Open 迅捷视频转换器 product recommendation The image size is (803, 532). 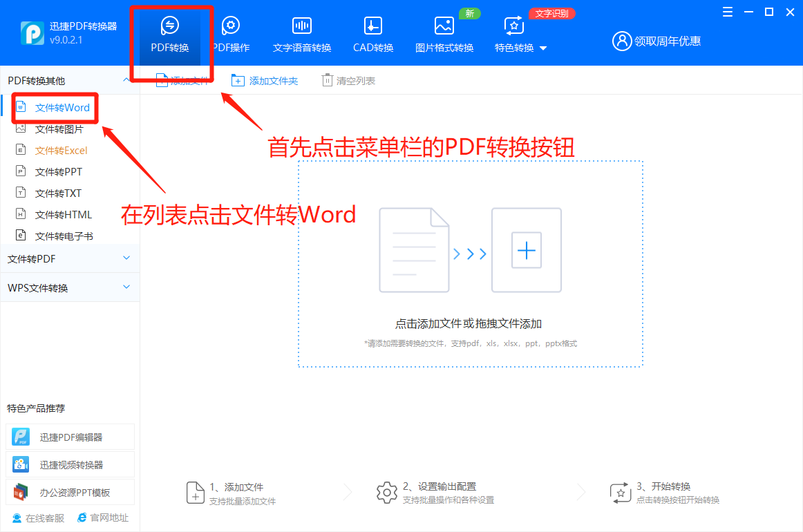tap(70, 464)
